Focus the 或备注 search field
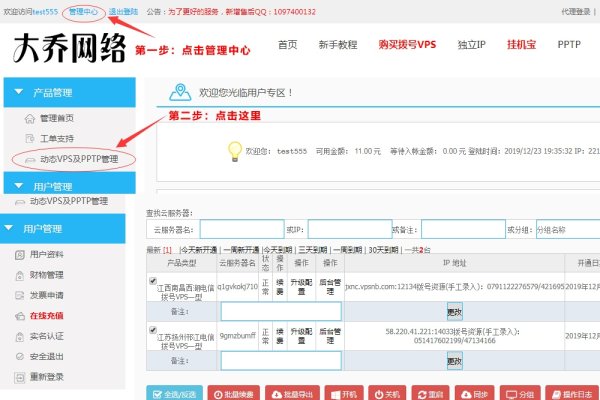600x400 pixels. point(463,229)
